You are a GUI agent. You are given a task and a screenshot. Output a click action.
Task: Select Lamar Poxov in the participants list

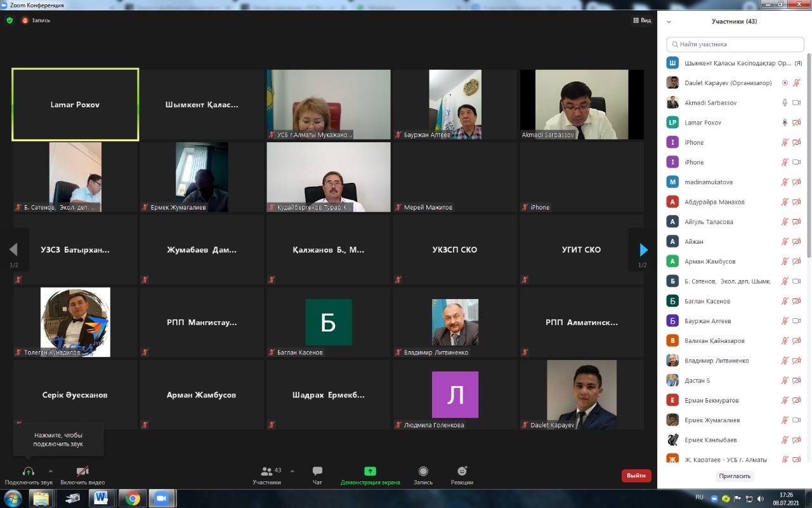[703, 123]
